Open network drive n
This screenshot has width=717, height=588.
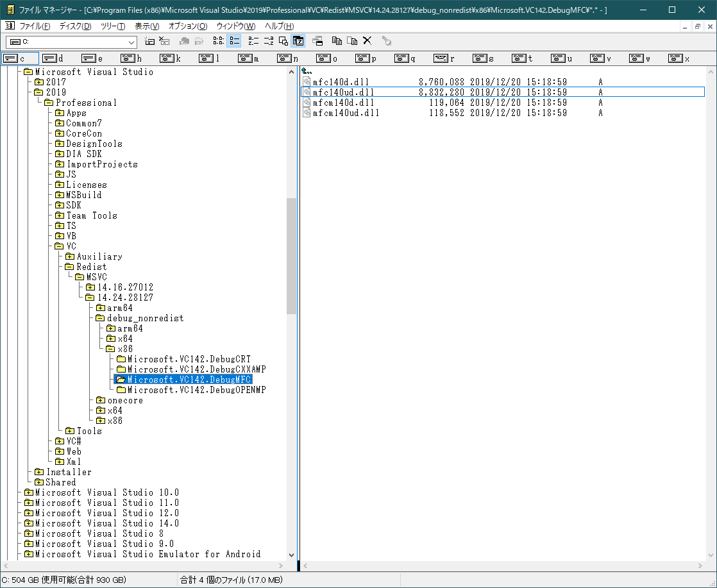[284, 58]
